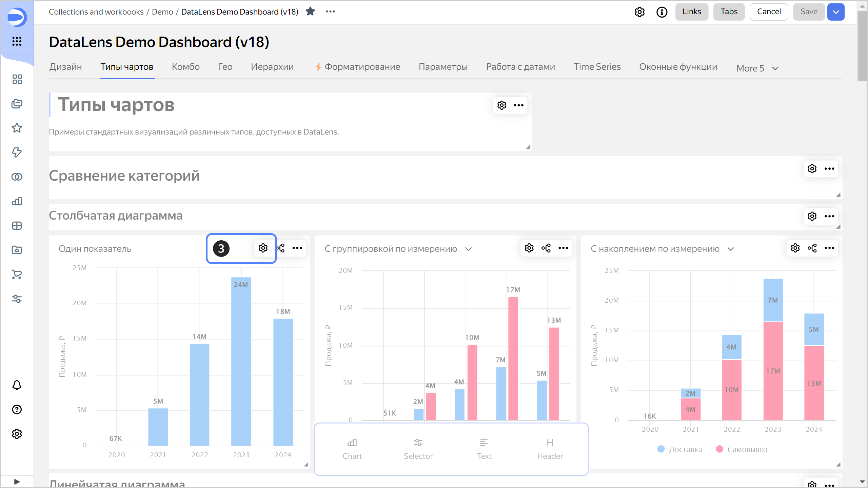This screenshot has width=868, height=488.
Task: Open dashboard settings gear in top bar
Action: pyautogui.click(x=639, y=12)
